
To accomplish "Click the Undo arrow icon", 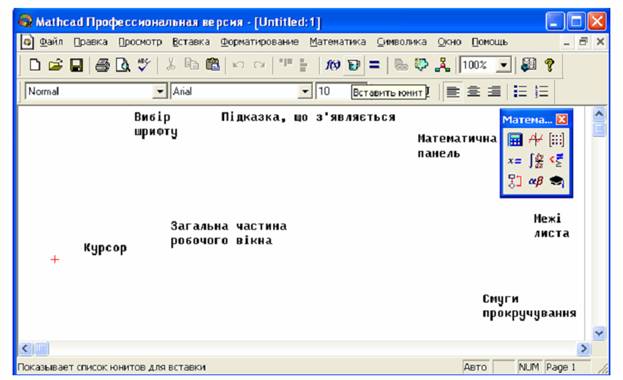I will coord(238,65).
